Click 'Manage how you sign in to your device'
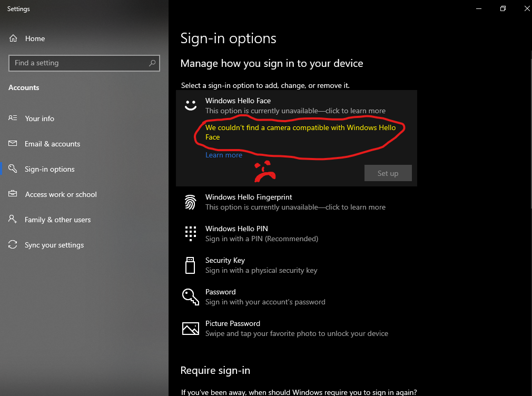Image resolution: width=532 pixels, height=396 pixels. (272, 64)
